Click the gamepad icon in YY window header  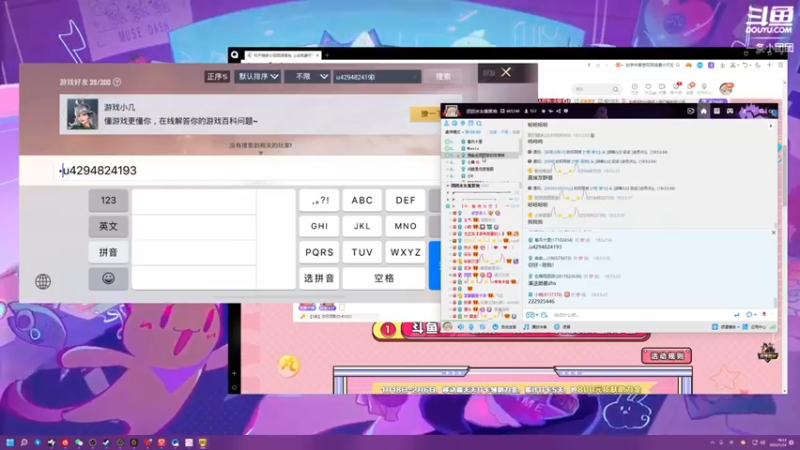[x=730, y=111]
